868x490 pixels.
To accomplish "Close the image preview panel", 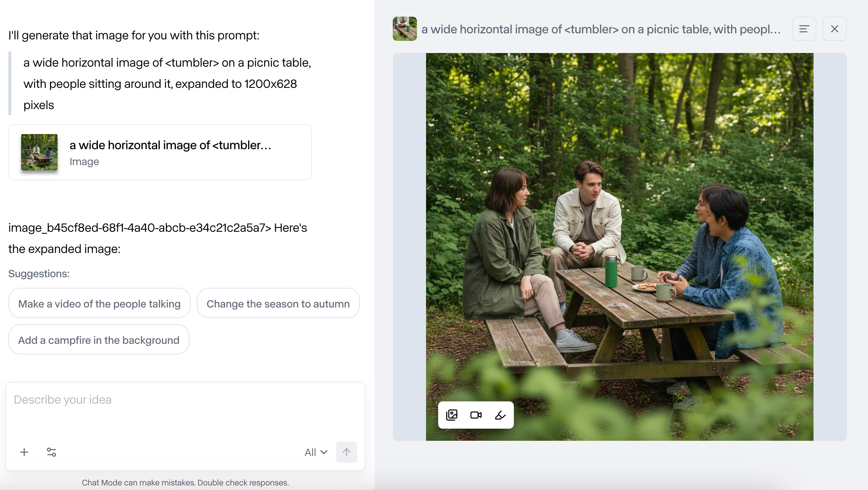I will click(x=834, y=29).
